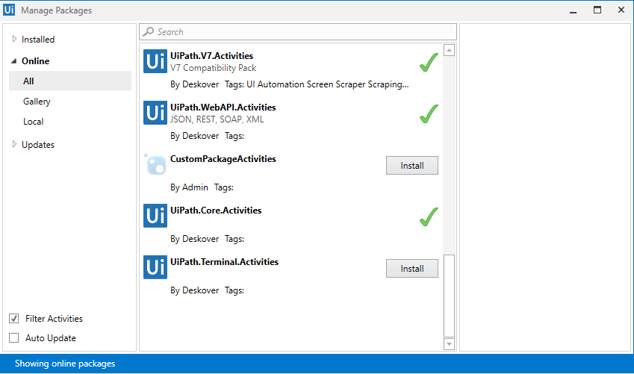Click the scrollbar up arrow
634x374 pixels.
pyautogui.click(x=449, y=50)
